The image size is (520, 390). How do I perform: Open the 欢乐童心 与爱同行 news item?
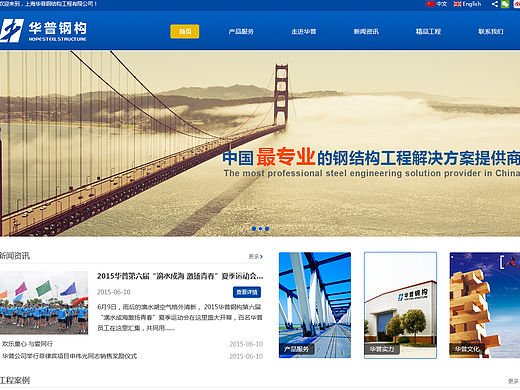click(27, 344)
